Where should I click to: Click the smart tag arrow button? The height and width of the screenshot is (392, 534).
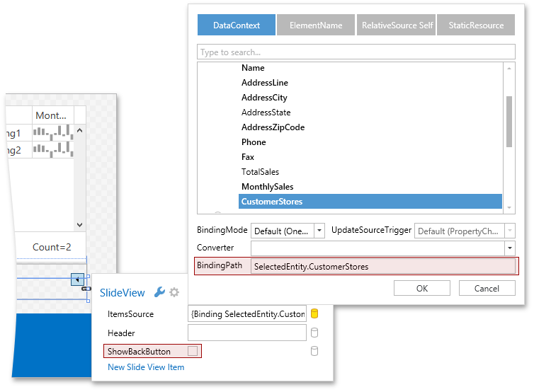pos(78,279)
